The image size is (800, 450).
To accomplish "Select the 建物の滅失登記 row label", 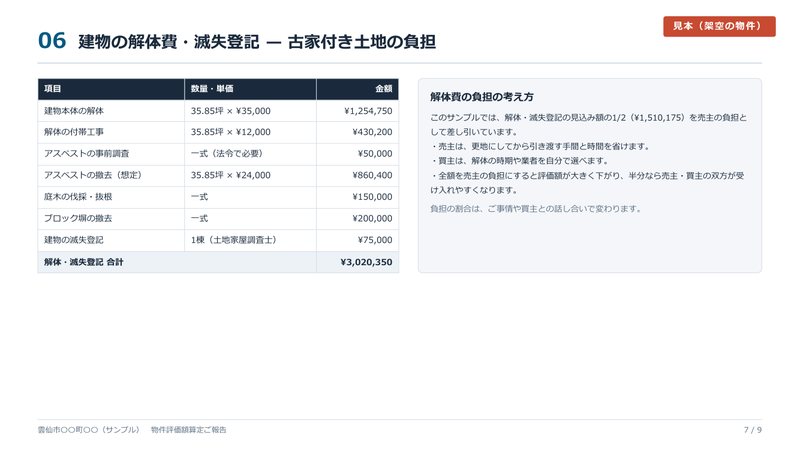I will pos(74,240).
